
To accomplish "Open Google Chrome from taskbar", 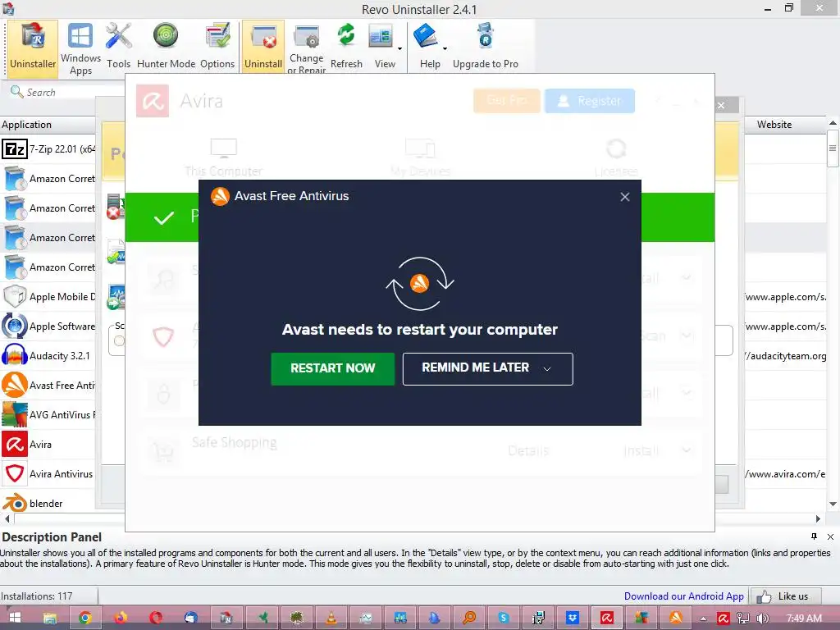I will click(x=84, y=618).
